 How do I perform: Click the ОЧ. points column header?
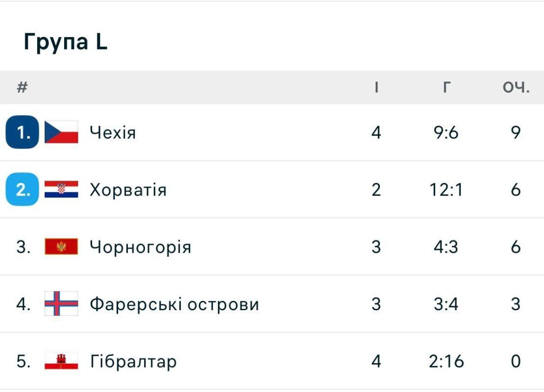pos(516,88)
